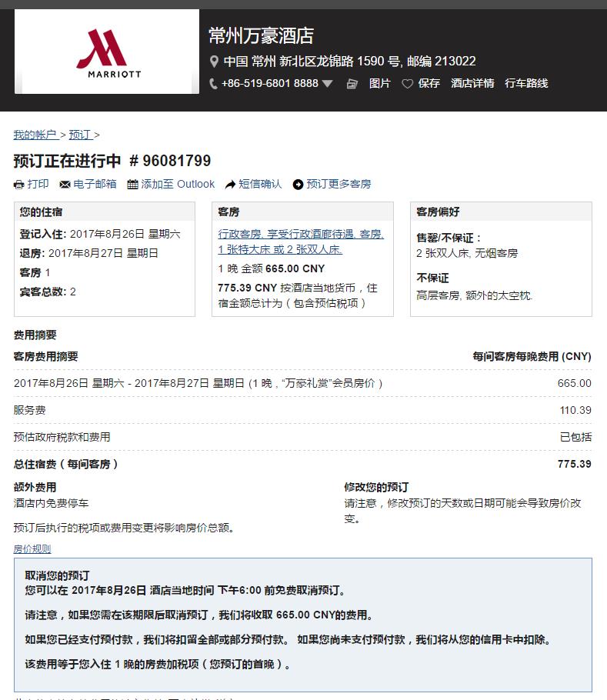Image resolution: width=607 pixels, height=700 pixels.
Task: Click the 酒店内免费停车 free parking text
Action: pos(51,503)
